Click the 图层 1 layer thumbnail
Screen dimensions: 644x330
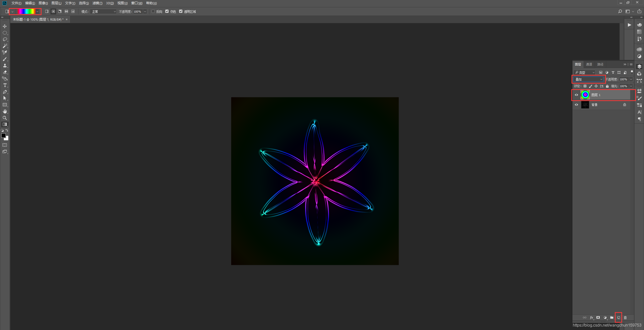(585, 95)
